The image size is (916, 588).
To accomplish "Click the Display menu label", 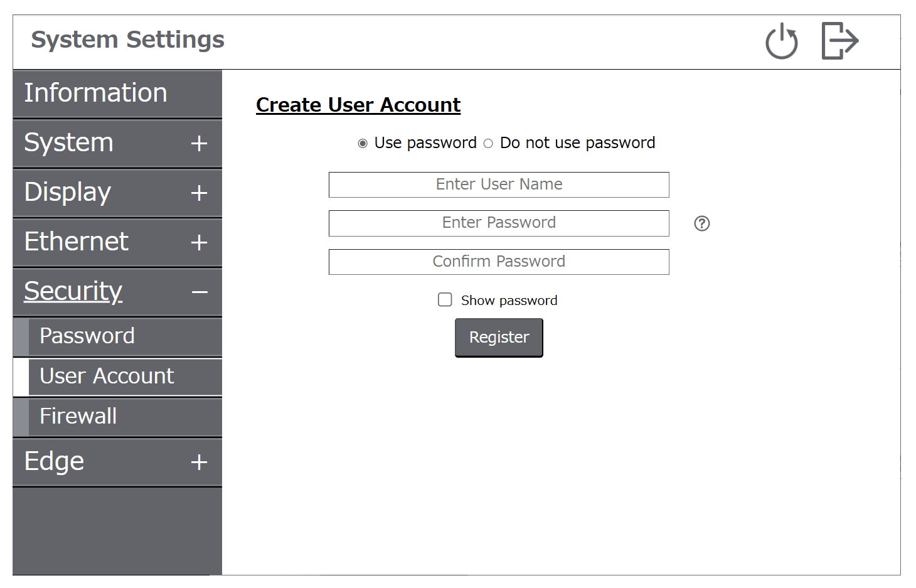I will coord(67,192).
